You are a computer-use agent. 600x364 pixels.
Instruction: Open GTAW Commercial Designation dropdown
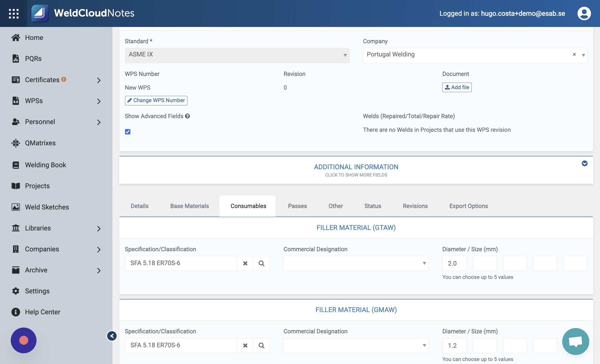pos(356,263)
